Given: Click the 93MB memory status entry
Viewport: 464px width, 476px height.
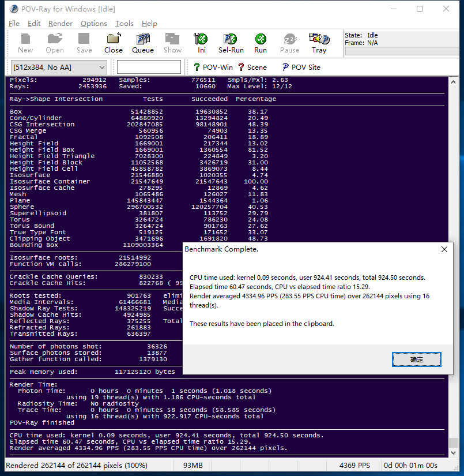Looking at the screenshot, I should point(193,466).
